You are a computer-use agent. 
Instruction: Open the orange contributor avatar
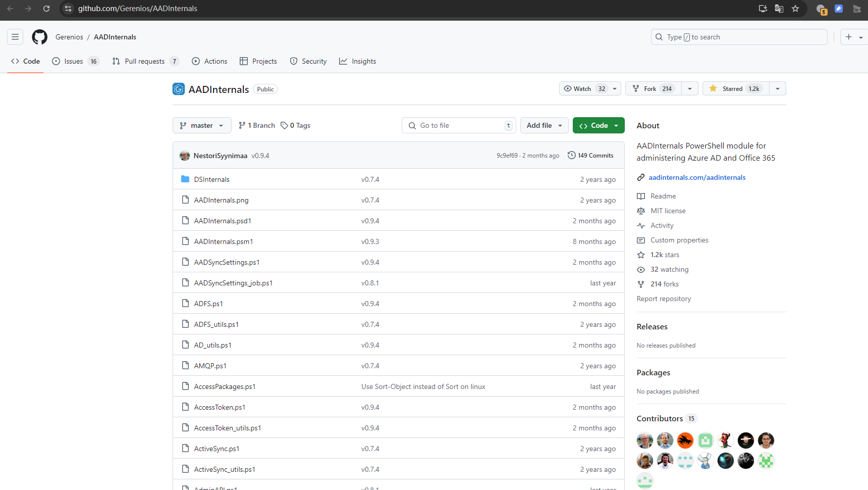coord(685,440)
